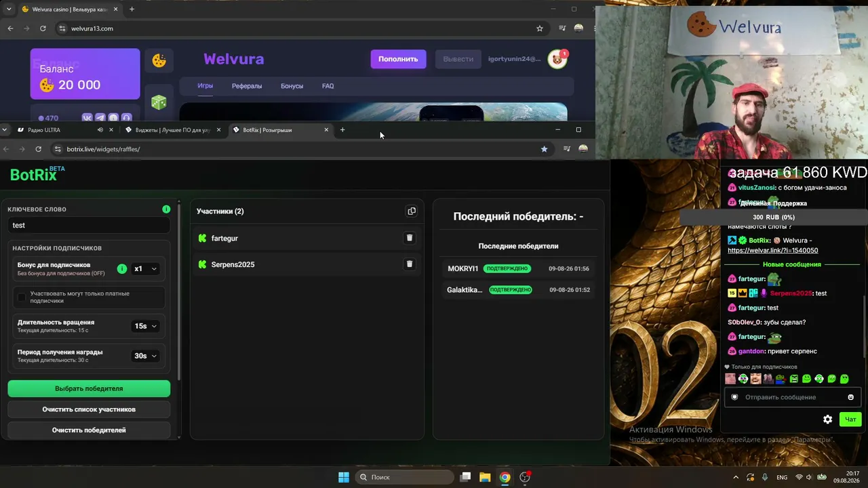
Task: Click the Kick icon beside fartegur
Action: pyautogui.click(x=202, y=239)
